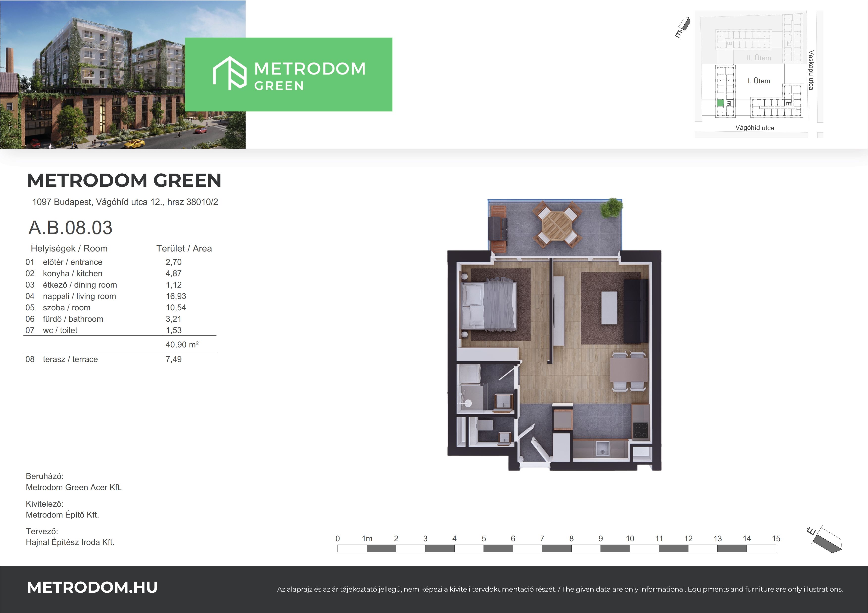The height and width of the screenshot is (613, 868).
Task: Click the terrace lounge bench on the left
Action: tap(498, 229)
